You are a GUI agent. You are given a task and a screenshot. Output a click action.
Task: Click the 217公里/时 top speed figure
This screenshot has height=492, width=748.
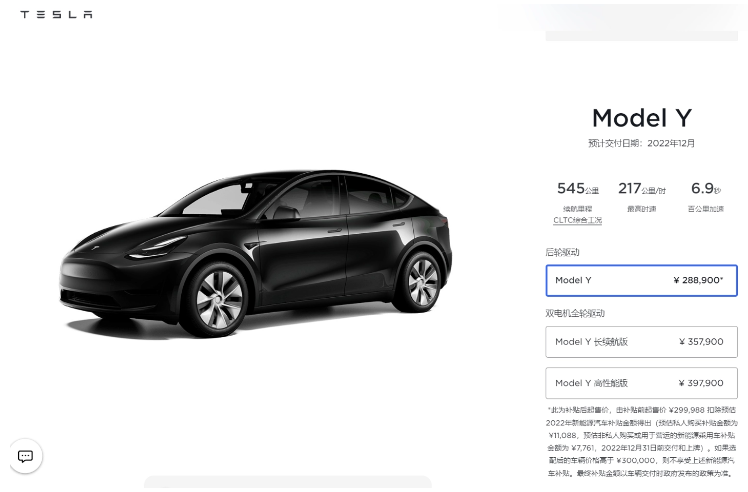(x=642, y=188)
